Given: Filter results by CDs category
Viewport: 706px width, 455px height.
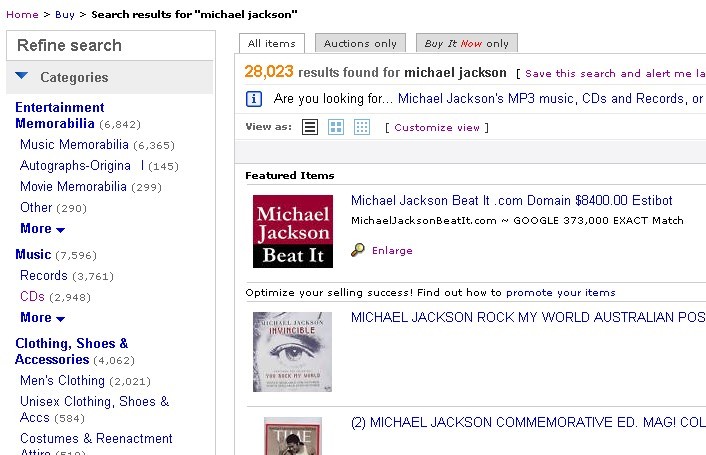Looking at the screenshot, I should (32, 297).
